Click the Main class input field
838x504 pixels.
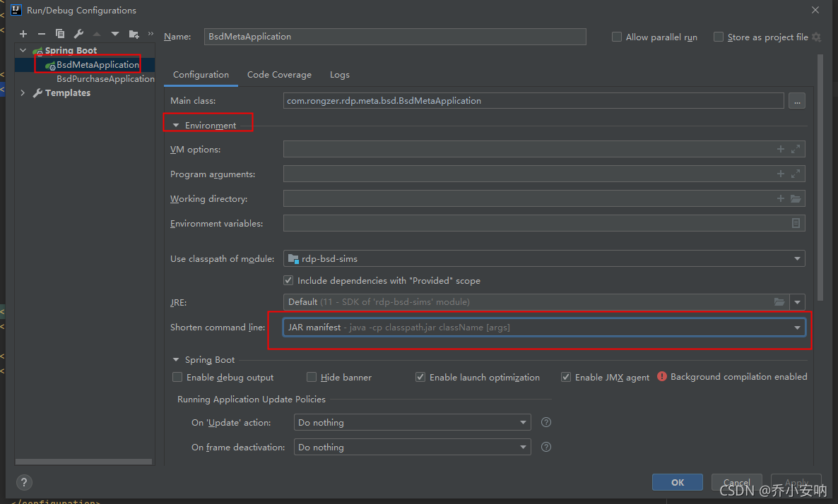click(533, 101)
